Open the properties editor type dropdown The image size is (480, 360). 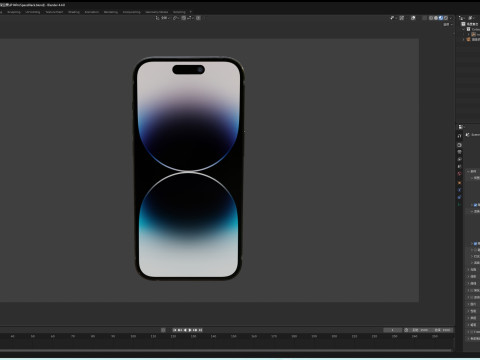461,127
